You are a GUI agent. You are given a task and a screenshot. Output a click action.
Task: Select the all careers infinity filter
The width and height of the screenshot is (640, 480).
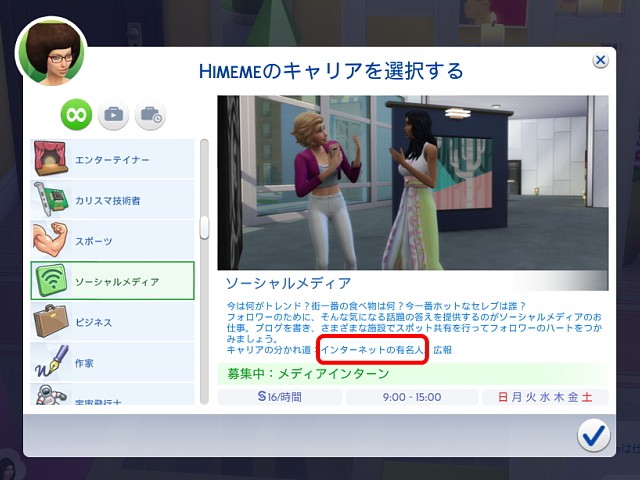(76, 115)
